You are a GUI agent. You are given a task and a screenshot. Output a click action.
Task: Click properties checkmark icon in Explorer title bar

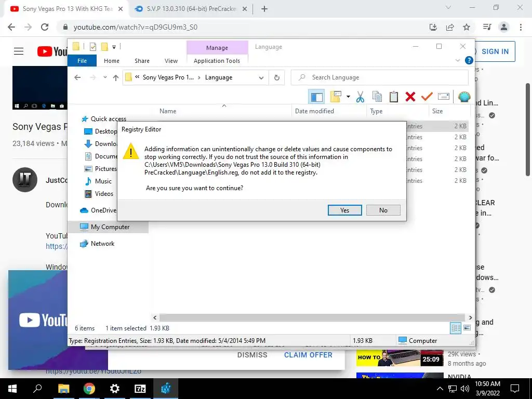93,47
